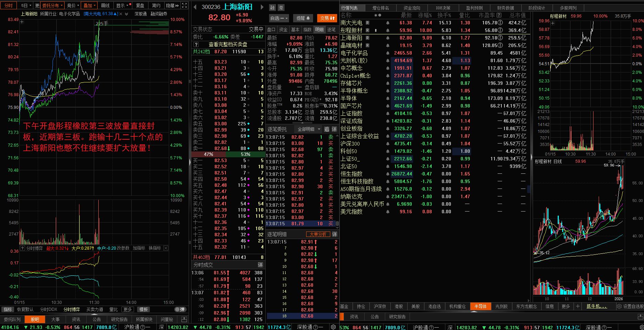Viewport: 644px width, 330px height.
Task: Switch to the 财务数据 tab
Action: point(506,8)
